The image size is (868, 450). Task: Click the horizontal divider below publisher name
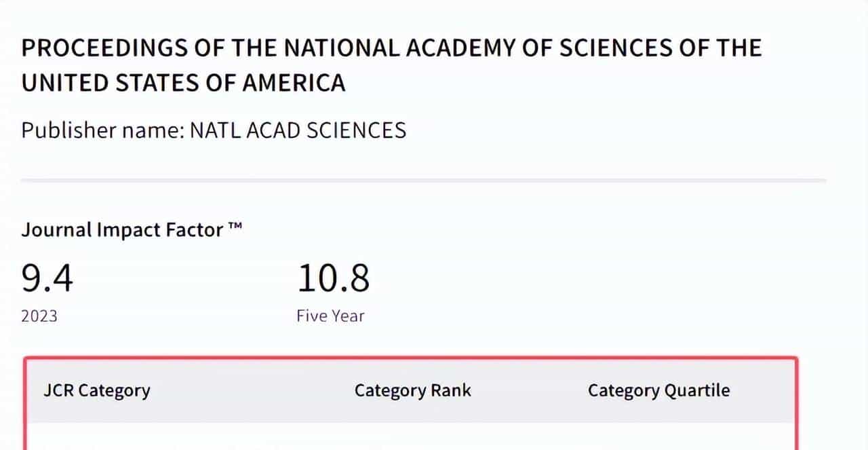pyautogui.click(x=423, y=181)
